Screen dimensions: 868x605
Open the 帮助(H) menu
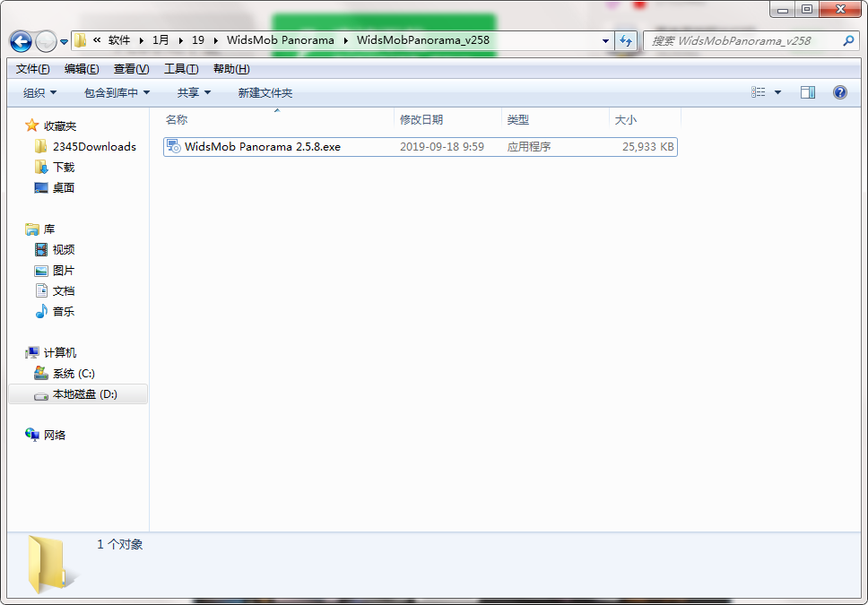231,69
